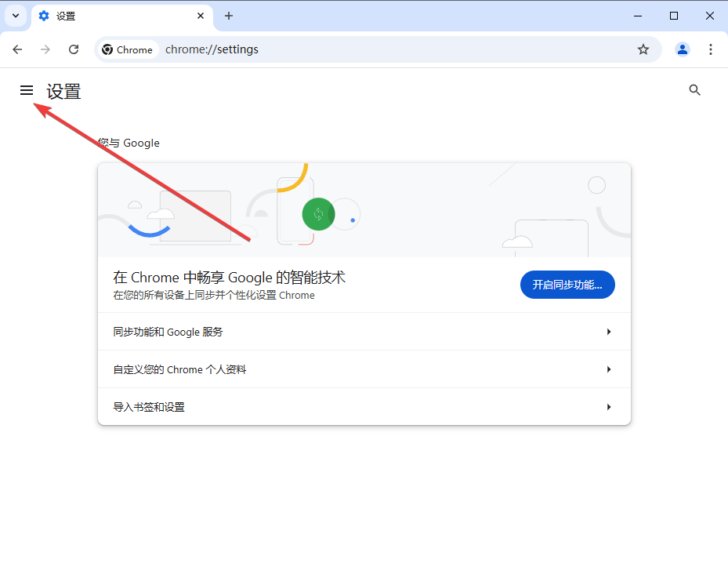
Task: Click the Chrome site info badge
Action: point(127,49)
